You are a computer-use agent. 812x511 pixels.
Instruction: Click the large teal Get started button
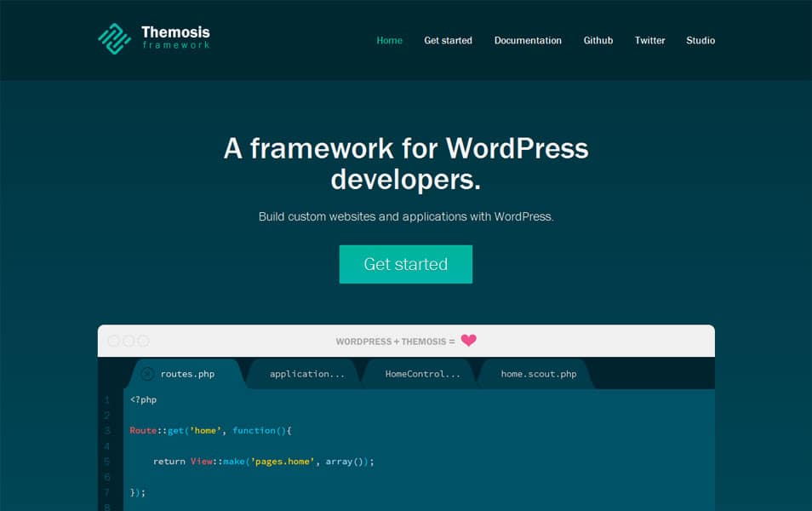point(406,264)
